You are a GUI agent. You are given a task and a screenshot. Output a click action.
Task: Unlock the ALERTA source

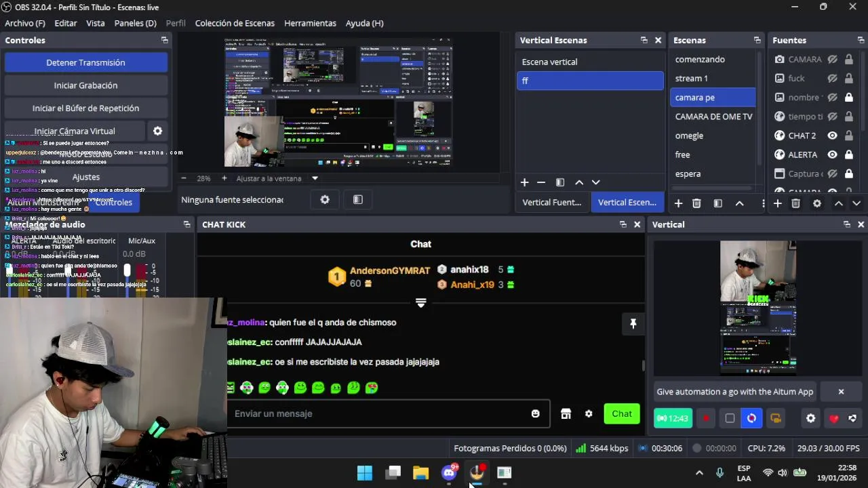pyautogui.click(x=848, y=155)
